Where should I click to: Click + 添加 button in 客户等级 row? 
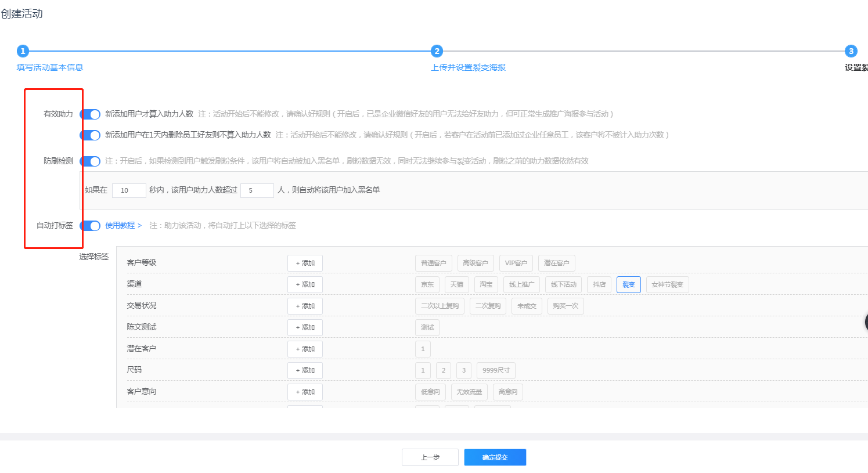click(x=305, y=263)
